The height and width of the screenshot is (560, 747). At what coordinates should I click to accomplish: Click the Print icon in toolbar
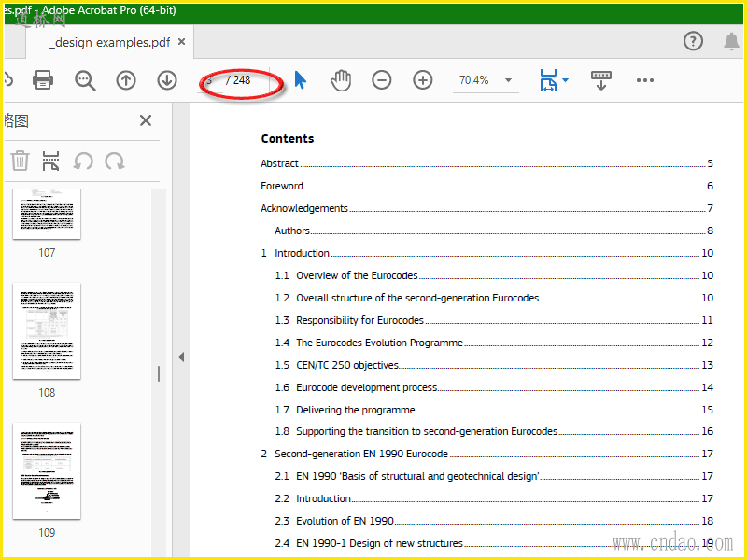pos(43,80)
